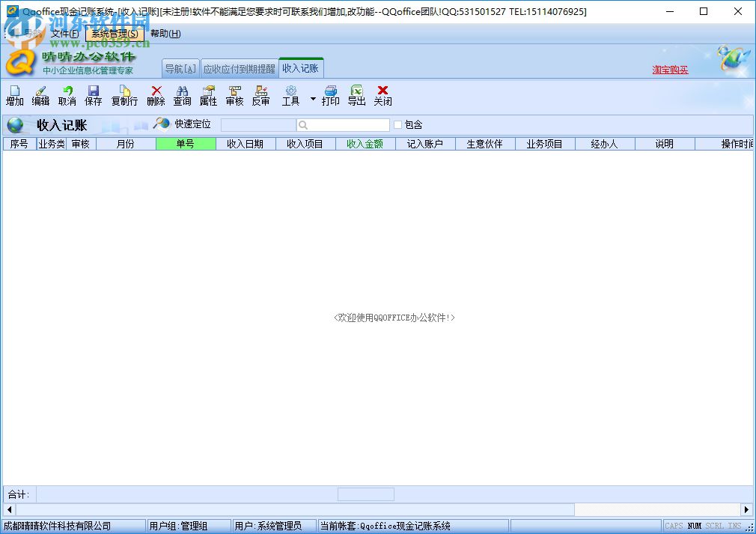Enable the 包含 (Contains) checkbox

tap(397, 124)
